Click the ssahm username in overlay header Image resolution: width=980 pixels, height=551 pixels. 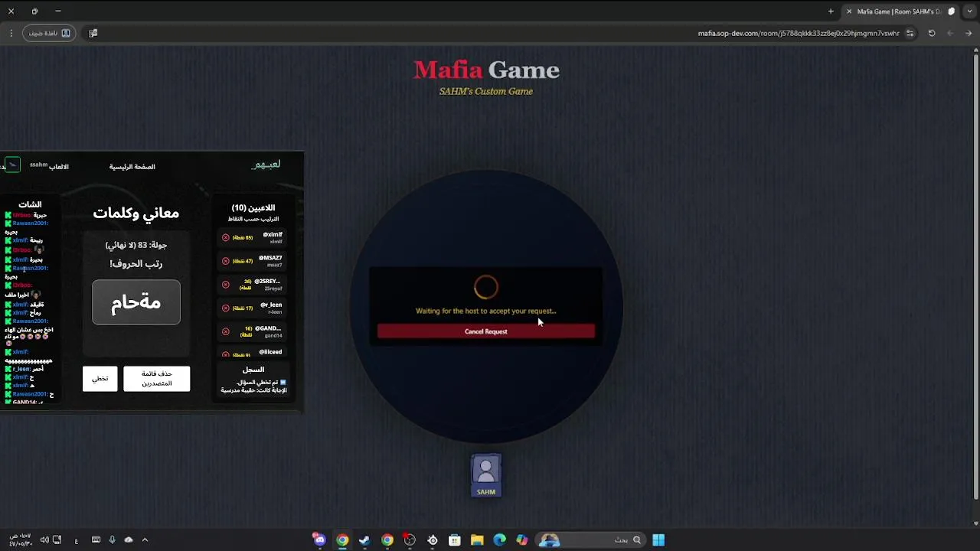point(38,165)
